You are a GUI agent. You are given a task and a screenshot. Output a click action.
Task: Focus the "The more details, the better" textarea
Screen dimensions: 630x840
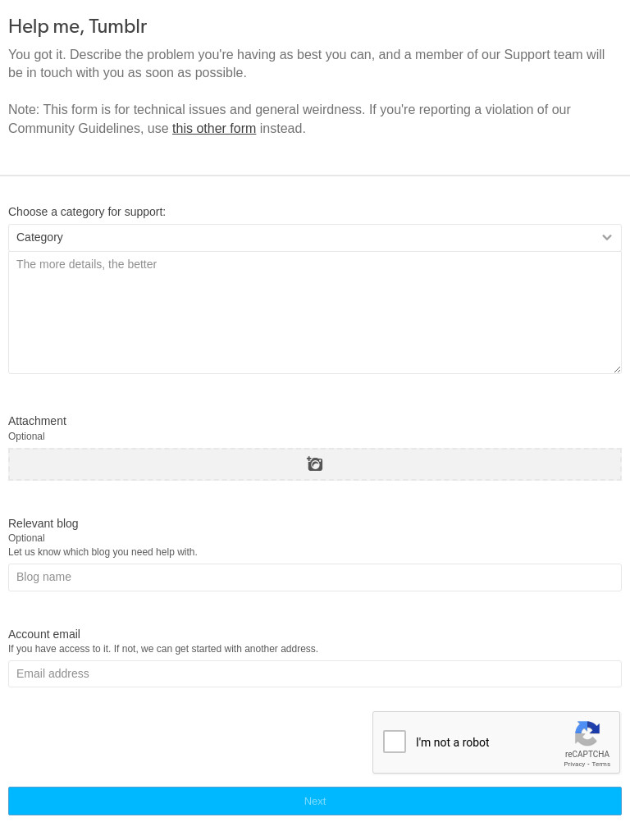coord(315,313)
